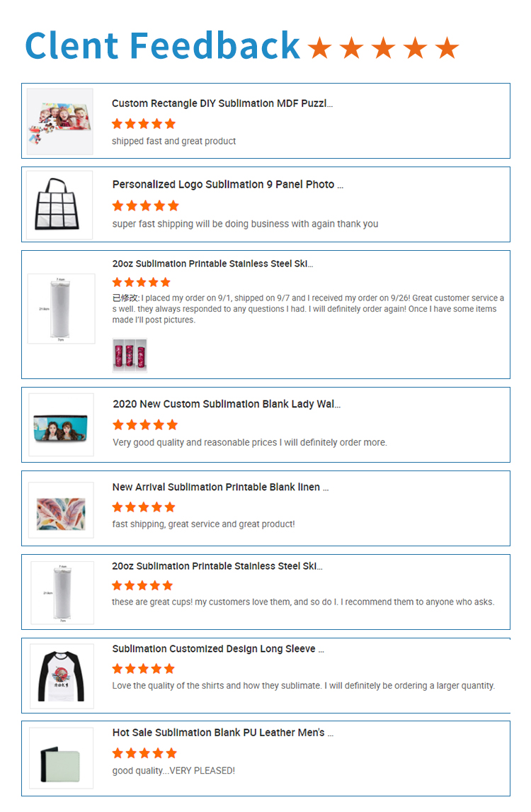This screenshot has height=812, width=531.
Task: Click the Long Sleeve shirt thumbnail
Action: (61, 676)
